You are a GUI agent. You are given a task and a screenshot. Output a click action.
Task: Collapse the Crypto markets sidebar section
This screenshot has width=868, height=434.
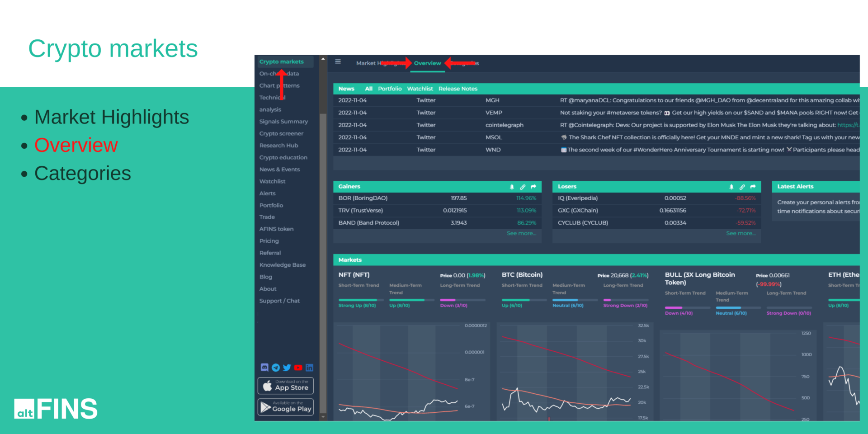(x=281, y=61)
